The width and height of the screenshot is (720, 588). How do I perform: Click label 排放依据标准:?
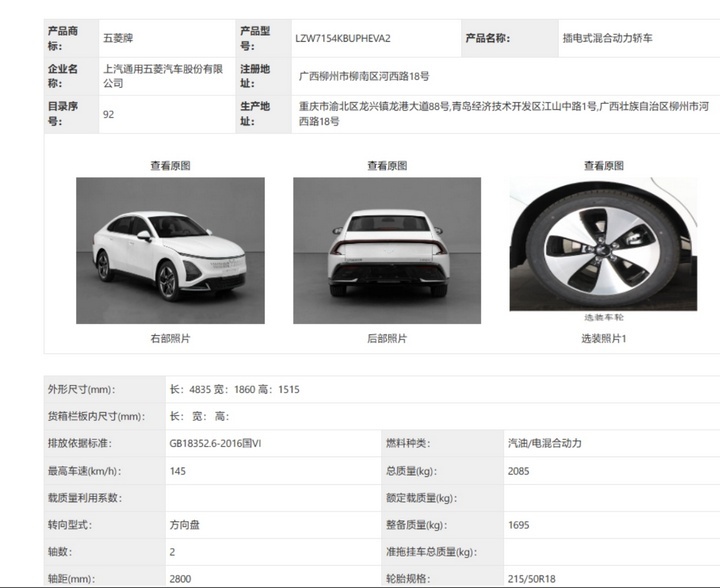pos(80,443)
